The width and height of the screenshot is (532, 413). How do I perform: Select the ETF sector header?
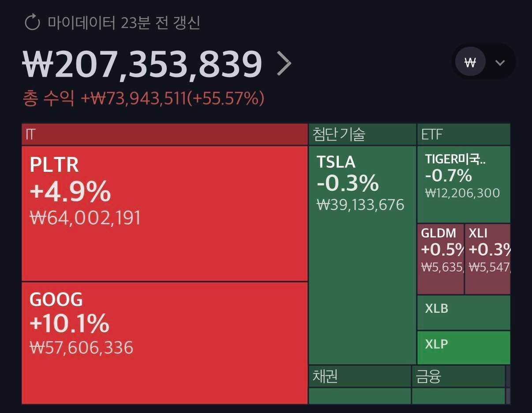coord(463,134)
